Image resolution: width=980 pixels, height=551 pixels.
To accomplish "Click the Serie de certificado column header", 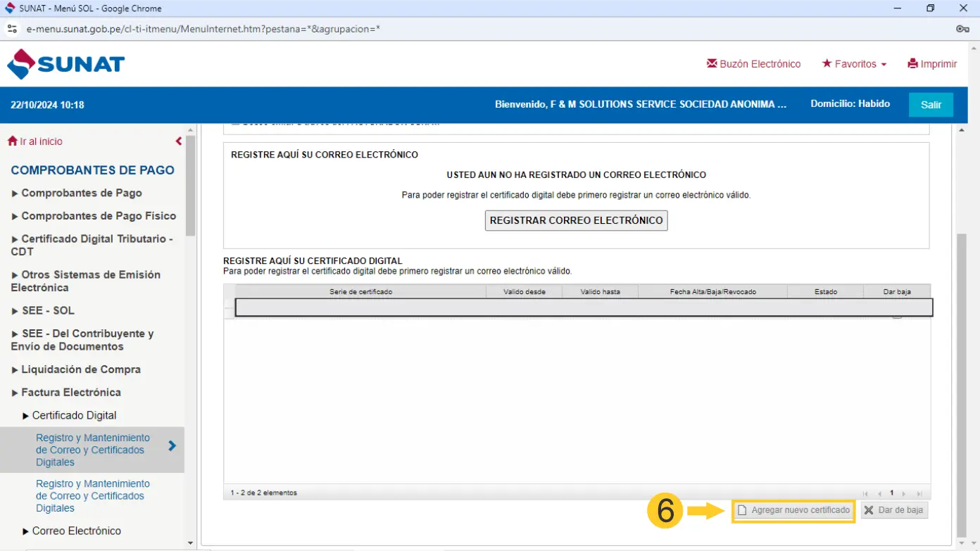I will tap(360, 291).
